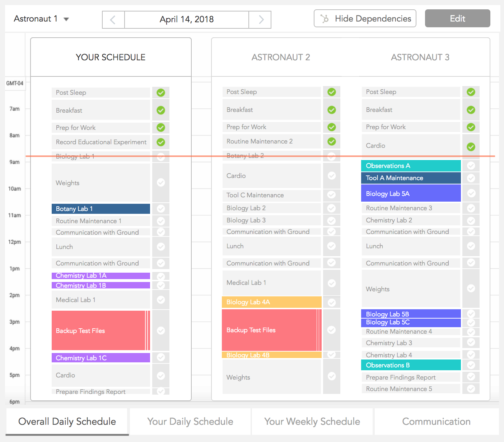Image resolution: width=504 pixels, height=442 pixels.
Task: Select Astronaut 2 Lunch entry
Action: [272, 246]
